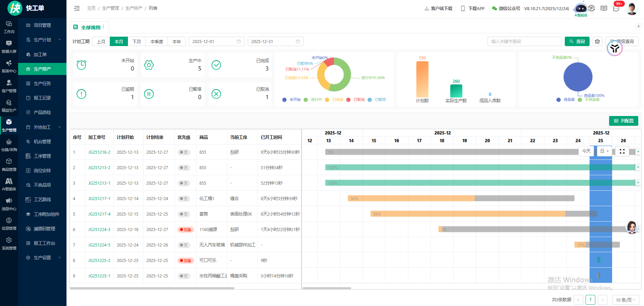
Task: Add a new view with plus icon
Action: [638, 26]
